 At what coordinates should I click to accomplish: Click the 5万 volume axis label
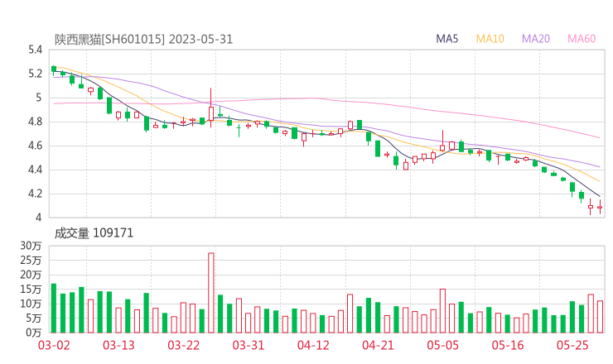click(x=34, y=318)
